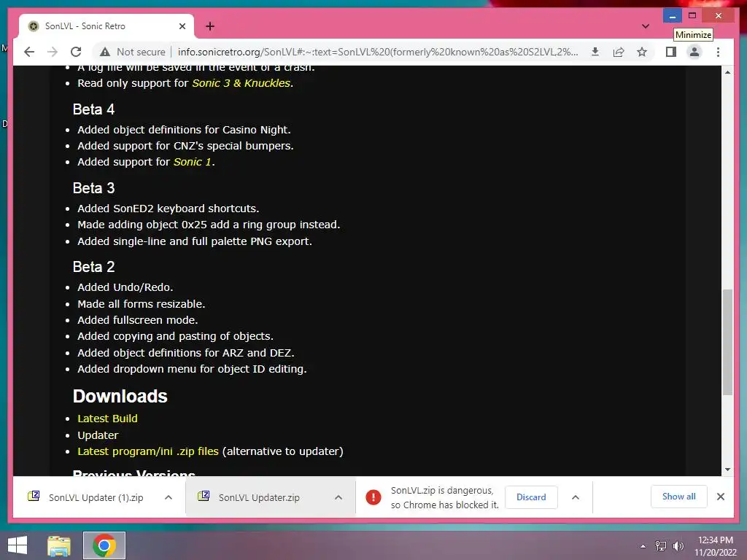Click the red danger warning icon

click(x=373, y=497)
